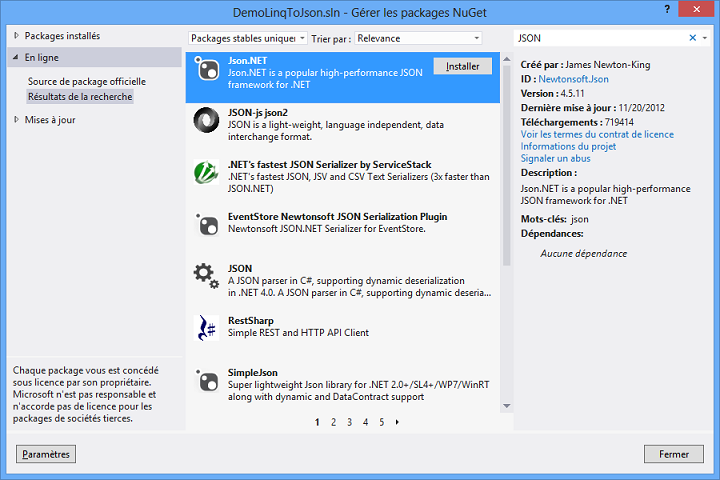Click the ServiceStack serializer green icon
This screenshot has height=480, width=720.
[x=206, y=172]
